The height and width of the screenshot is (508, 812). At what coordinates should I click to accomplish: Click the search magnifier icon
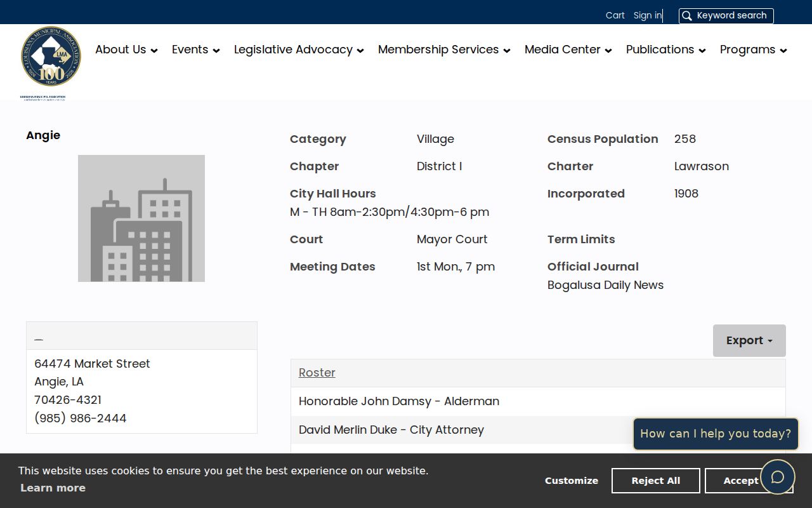(x=687, y=16)
